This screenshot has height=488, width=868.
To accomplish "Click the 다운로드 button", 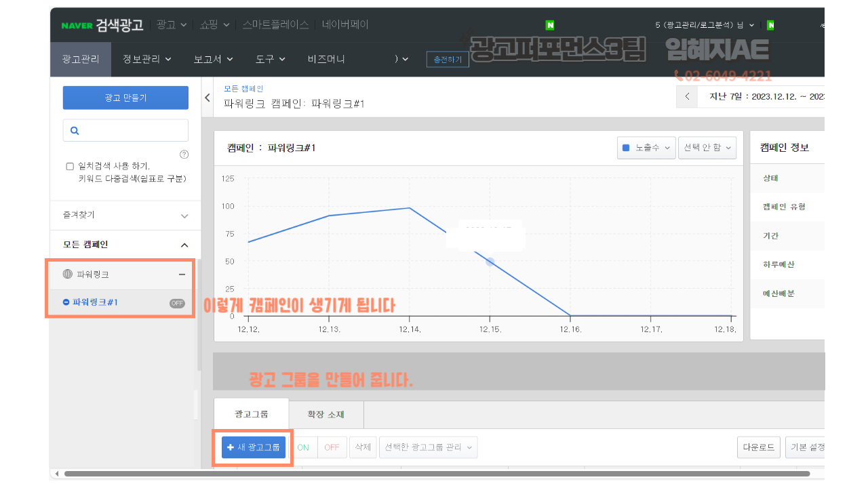I will (x=759, y=447).
